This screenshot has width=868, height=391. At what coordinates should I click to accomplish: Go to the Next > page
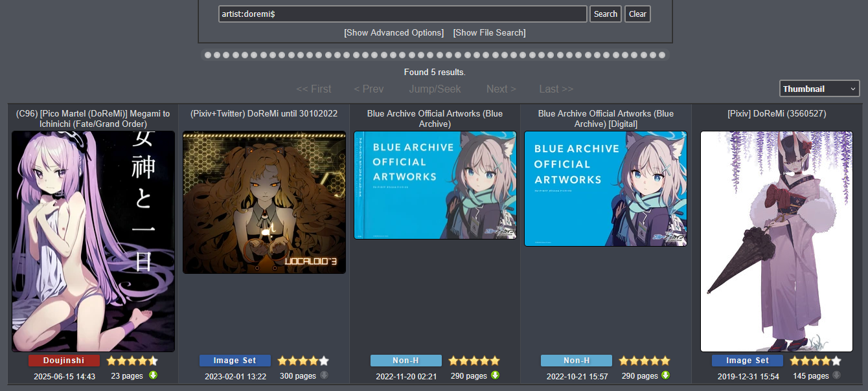click(x=501, y=89)
